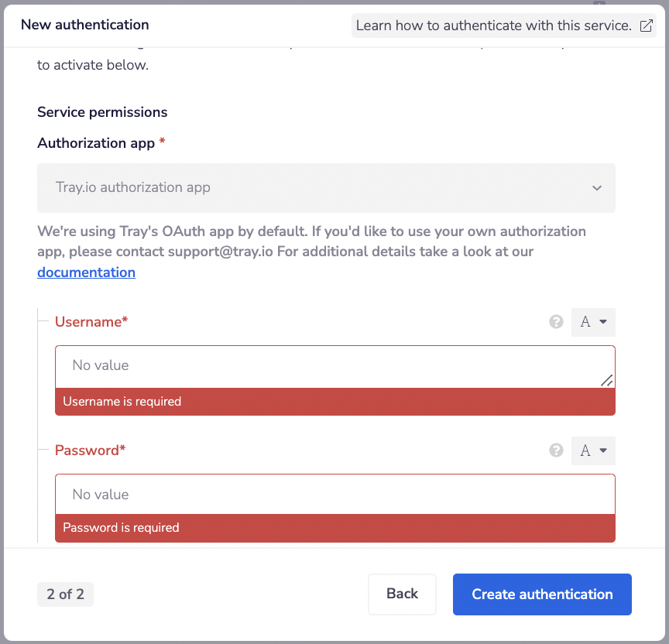
Task: Follow the documentation hyperlink
Action: [x=86, y=272]
